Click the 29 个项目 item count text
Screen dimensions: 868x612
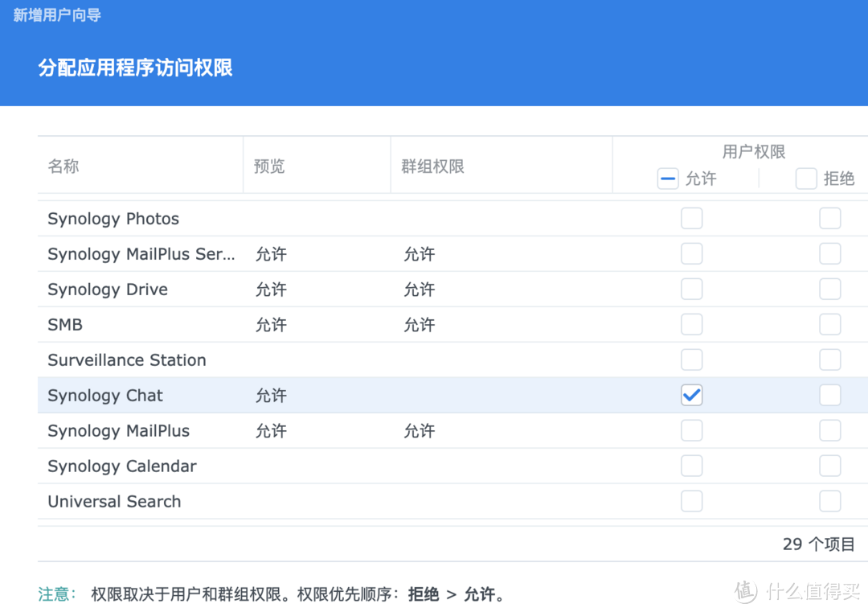(817, 544)
